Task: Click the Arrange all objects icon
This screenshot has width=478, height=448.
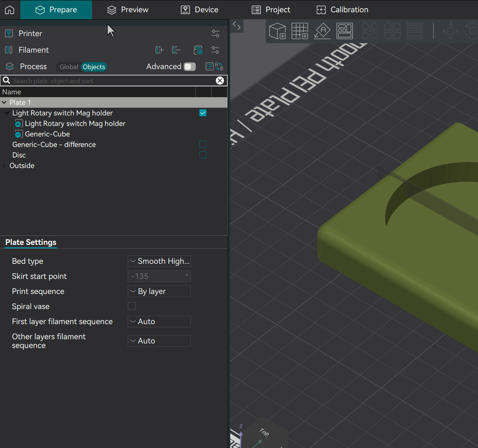Action: pos(345,31)
